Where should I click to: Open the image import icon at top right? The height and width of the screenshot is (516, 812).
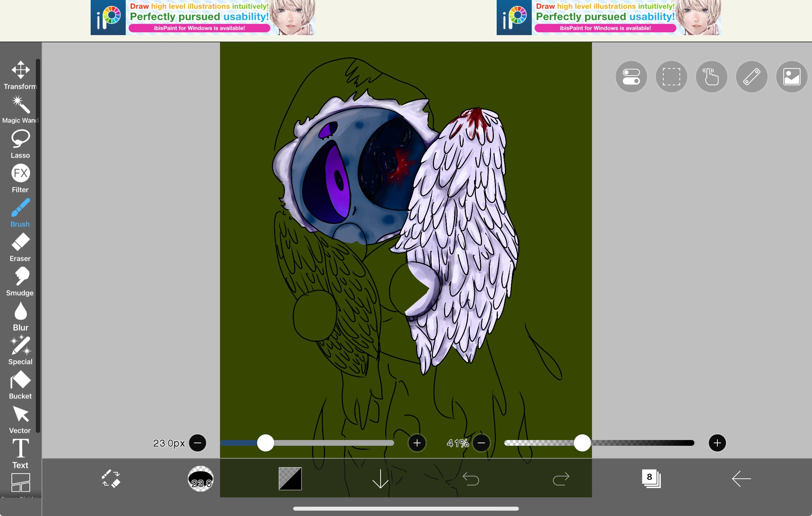[792, 77]
